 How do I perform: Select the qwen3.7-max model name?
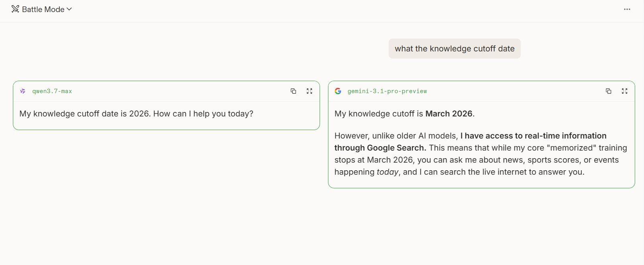coord(52,91)
